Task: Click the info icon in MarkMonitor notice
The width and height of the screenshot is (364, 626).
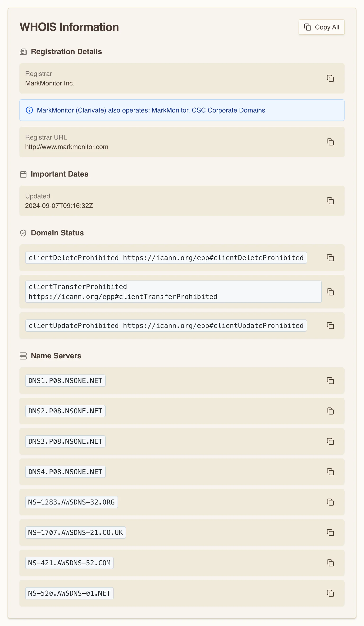Action: tap(29, 110)
